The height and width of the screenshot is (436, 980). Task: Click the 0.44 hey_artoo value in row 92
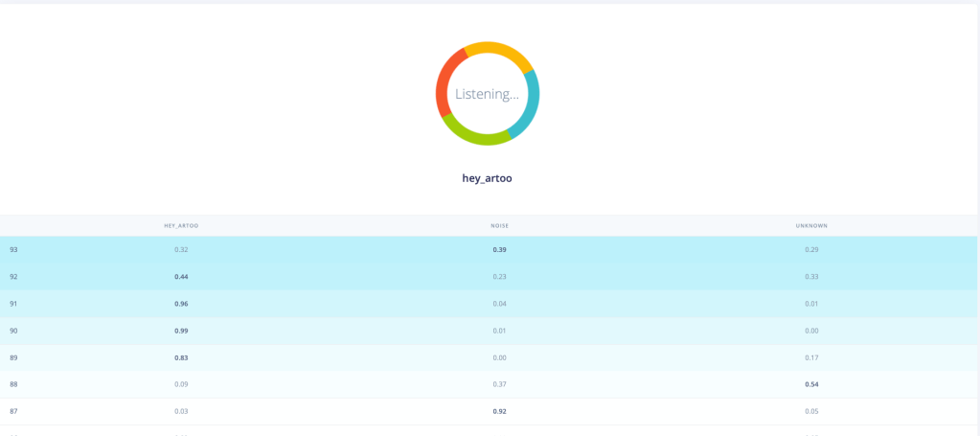pos(181,277)
